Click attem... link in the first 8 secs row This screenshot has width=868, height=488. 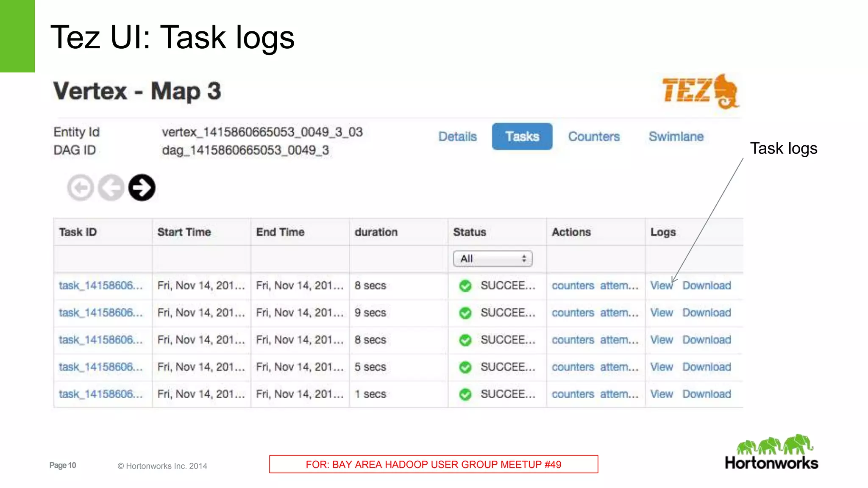(x=619, y=286)
